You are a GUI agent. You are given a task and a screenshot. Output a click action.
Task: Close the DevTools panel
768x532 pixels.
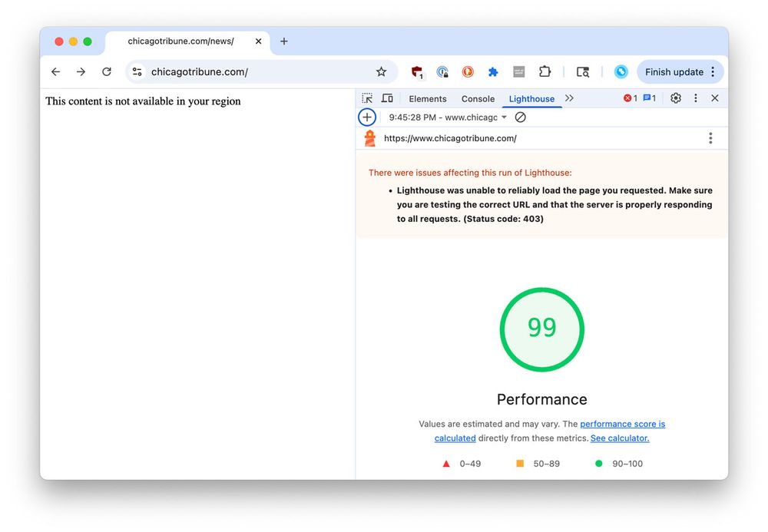(x=715, y=98)
